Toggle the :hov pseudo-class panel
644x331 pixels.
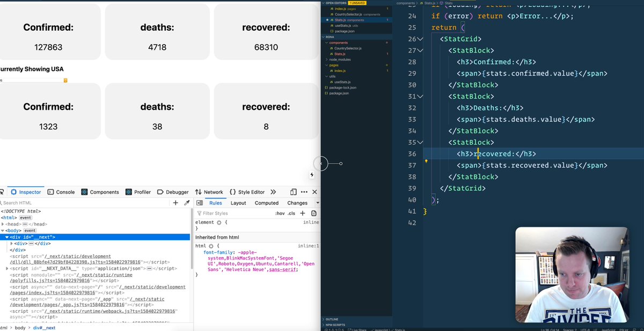point(280,214)
